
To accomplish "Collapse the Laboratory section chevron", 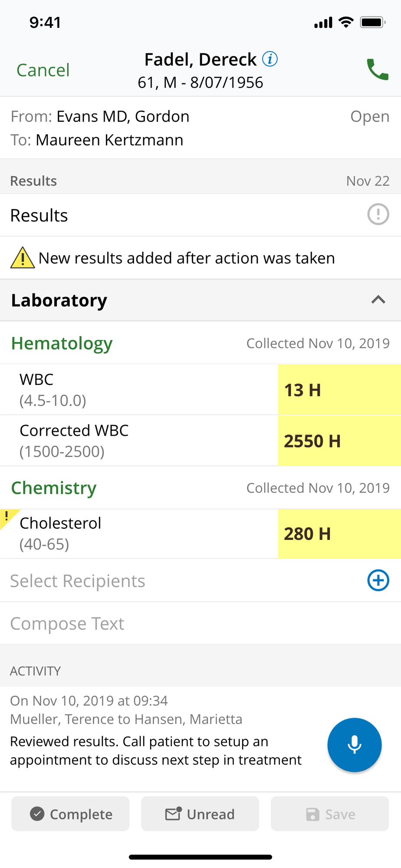I will pyautogui.click(x=378, y=300).
